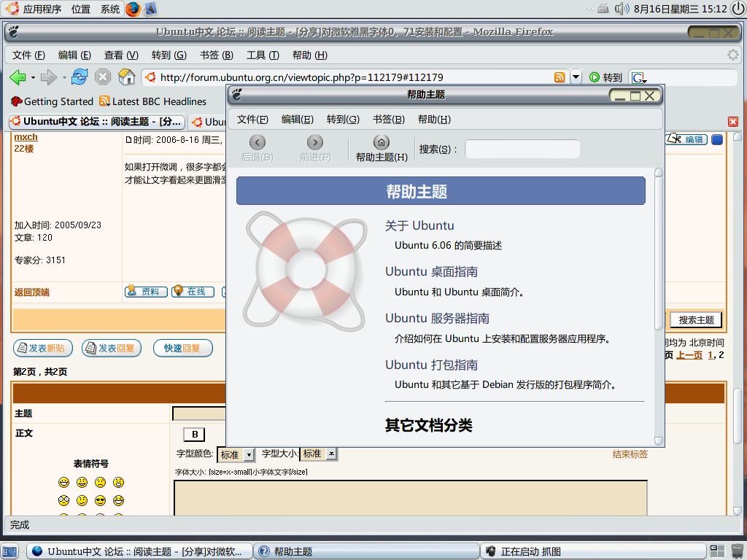Click the date and time clock

click(681, 9)
